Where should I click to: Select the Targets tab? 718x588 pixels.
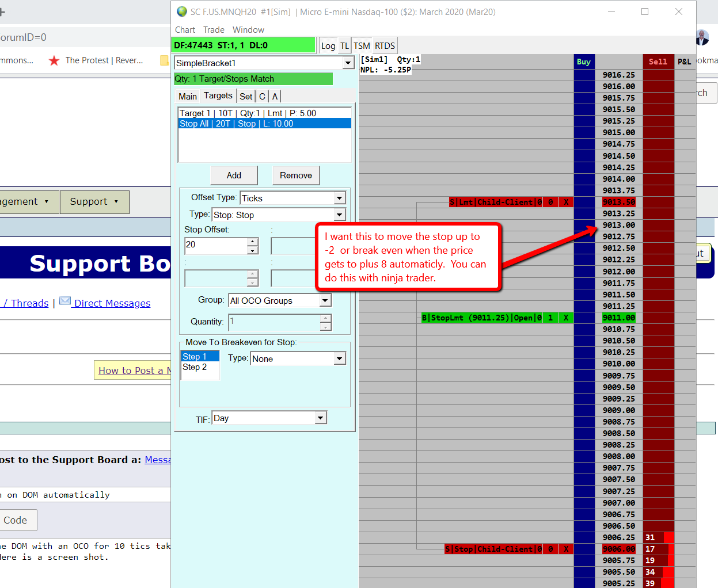[218, 96]
